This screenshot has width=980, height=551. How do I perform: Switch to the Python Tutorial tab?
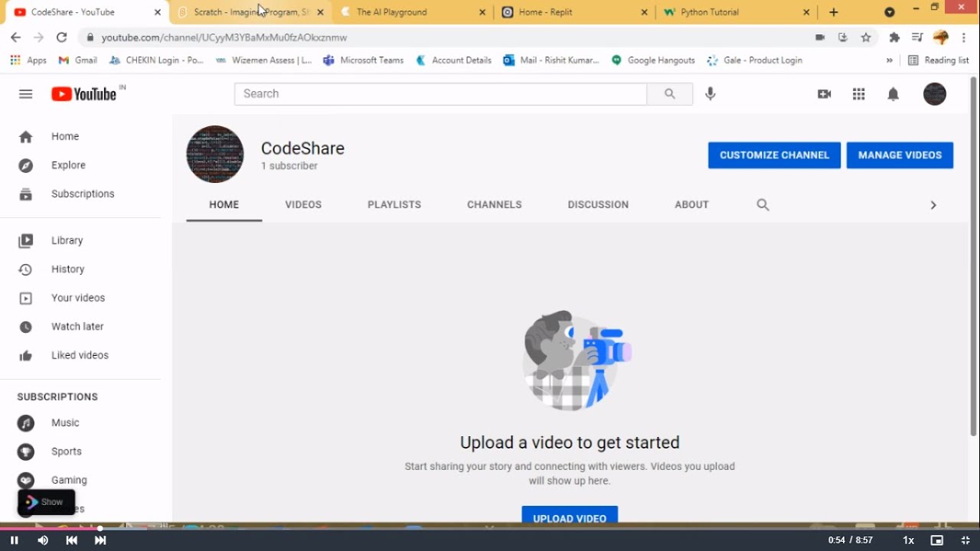(737, 12)
